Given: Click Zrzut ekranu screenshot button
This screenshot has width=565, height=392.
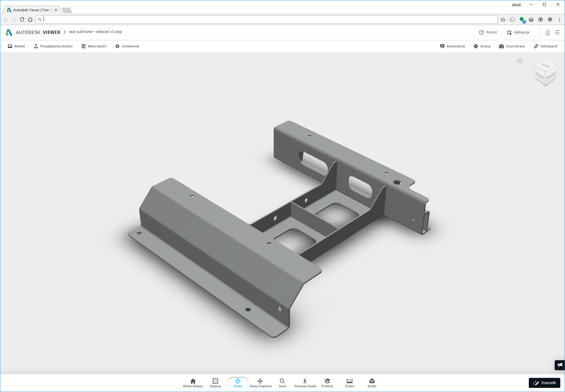Looking at the screenshot, I should 512,46.
